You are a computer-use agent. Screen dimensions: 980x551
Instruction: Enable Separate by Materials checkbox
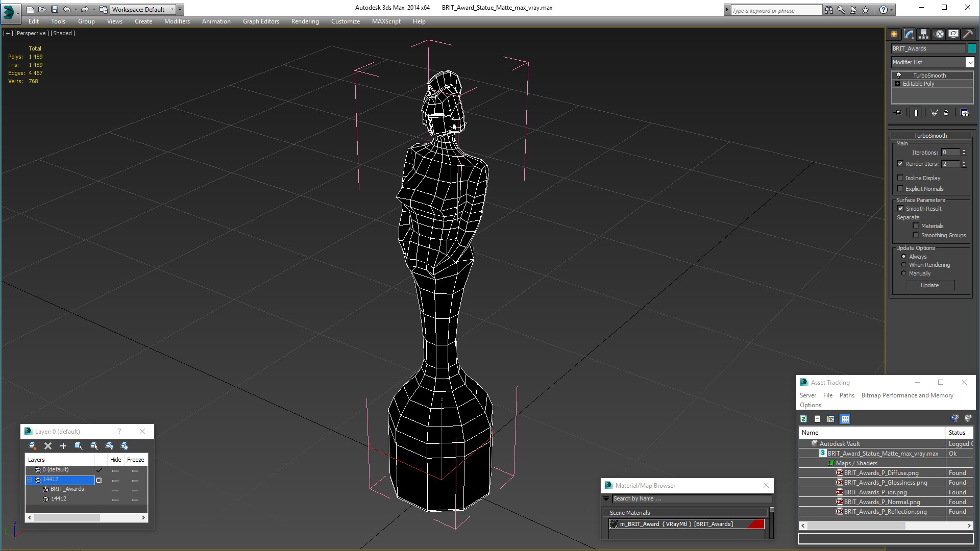pos(916,226)
